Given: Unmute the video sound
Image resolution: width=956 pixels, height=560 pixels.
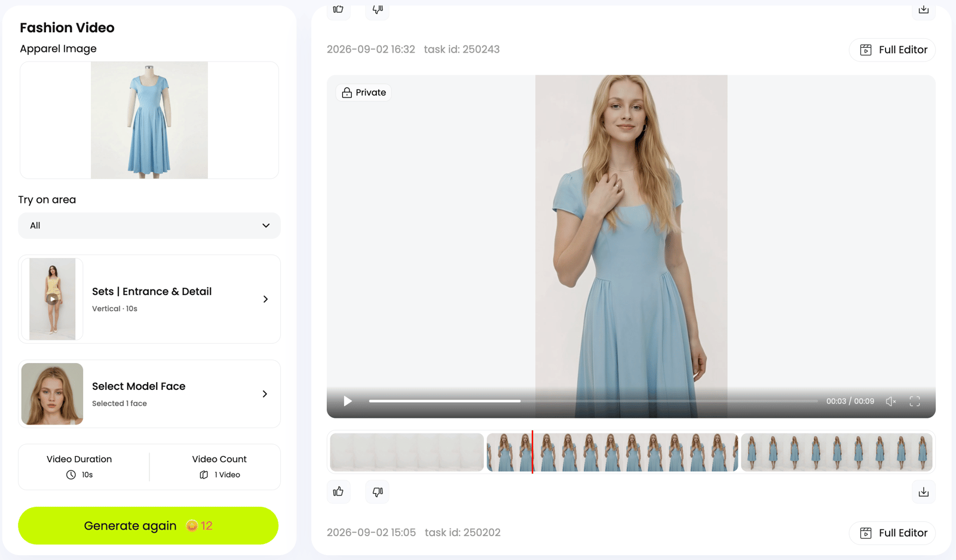Looking at the screenshot, I should tap(891, 401).
